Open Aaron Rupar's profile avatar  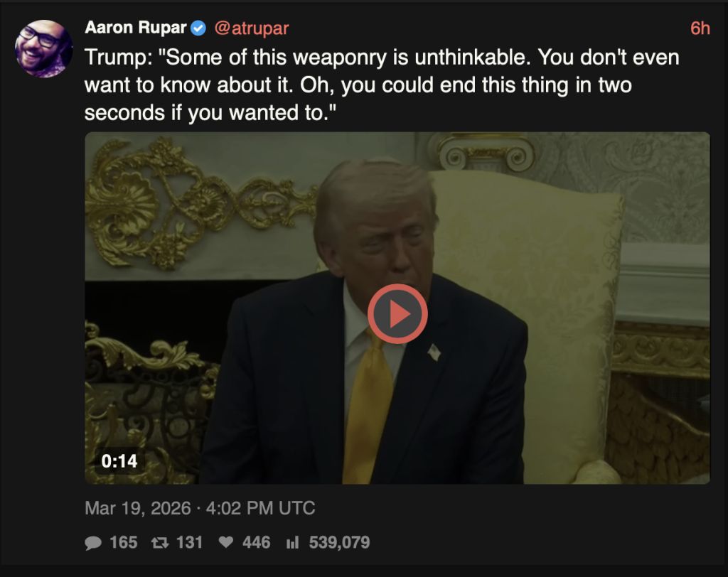tap(43, 48)
